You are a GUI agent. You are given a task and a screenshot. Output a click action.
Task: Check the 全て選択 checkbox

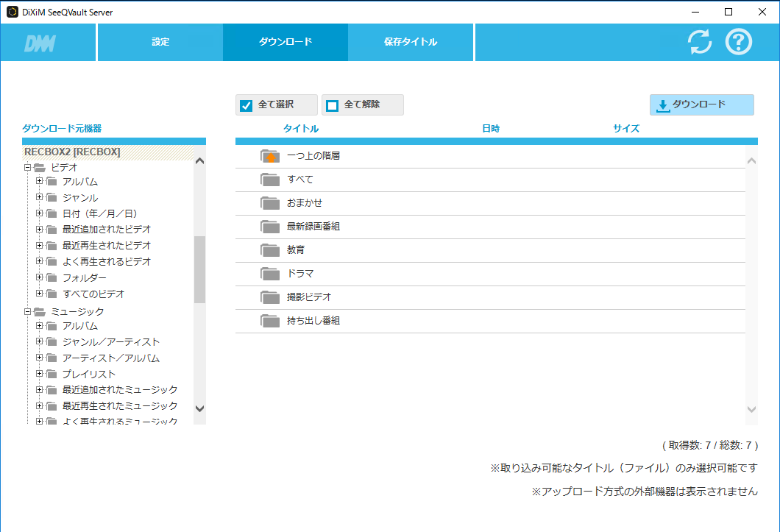(247, 105)
